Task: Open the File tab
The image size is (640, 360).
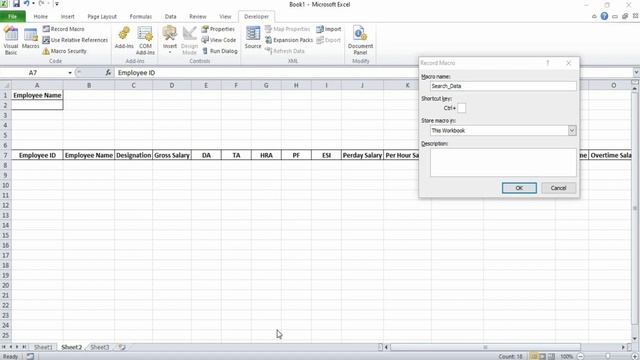Action: click(13, 16)
